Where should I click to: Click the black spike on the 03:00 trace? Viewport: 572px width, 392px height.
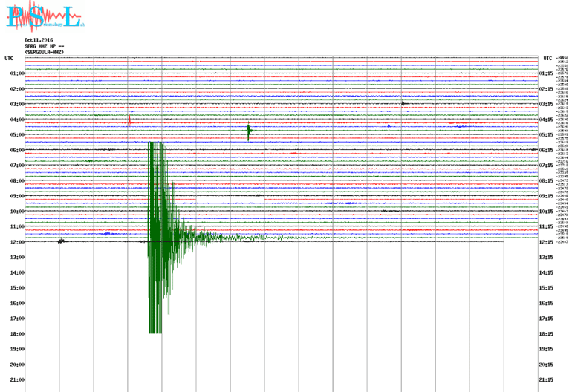point(403,103)
